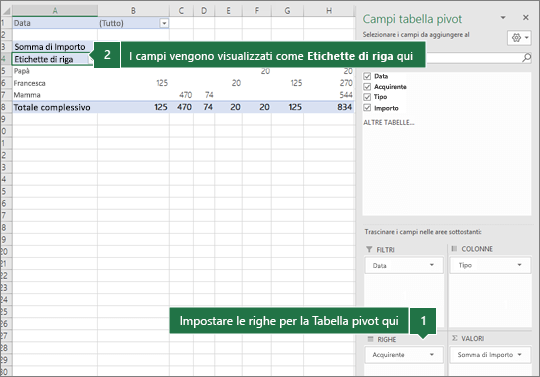Select the Data label cell in A1
The height and width of the screenshot is (377, 540).
point(55,23)
